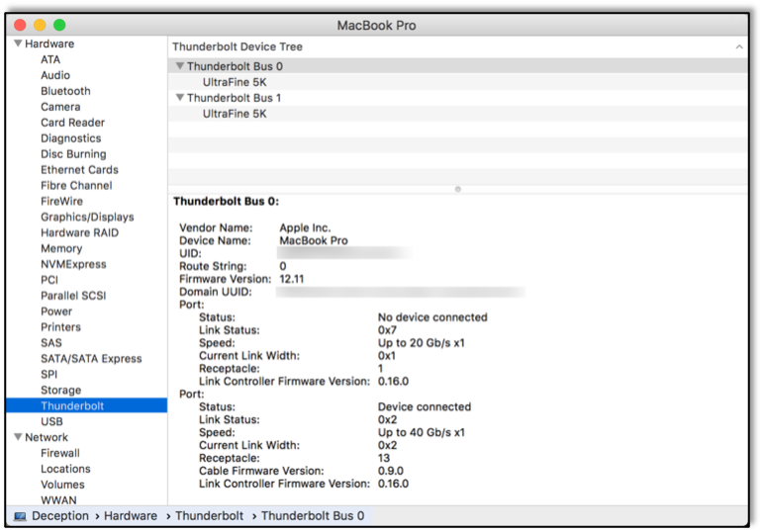The image size is (762, 532).
Task: Click the 'No device connected' status text
Action: point(432,317)
